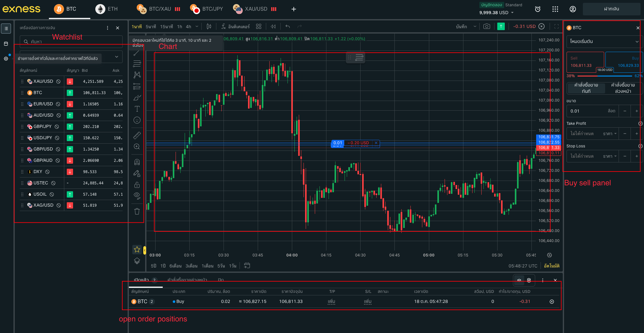Select the 5-minute timeframe

(151, 27)
